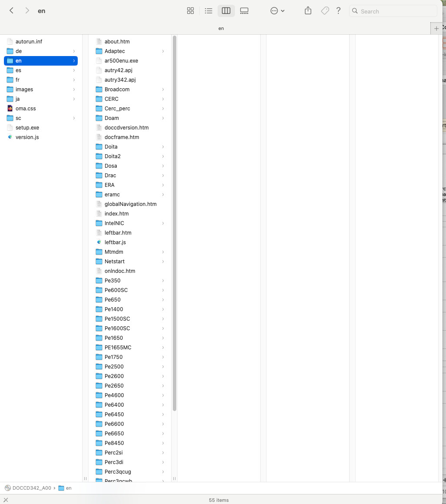
Task: Switch to gallery view
Action: coord(244,10)
